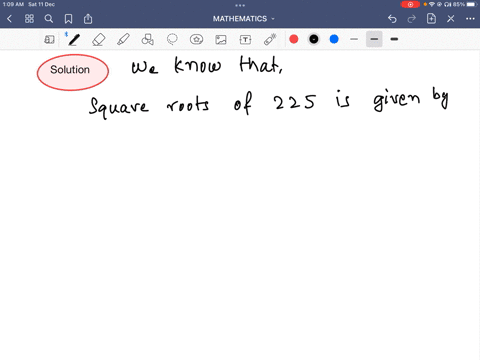This screenshot has height=360, width=480.
Task: Add a new page
Action: 431,19
